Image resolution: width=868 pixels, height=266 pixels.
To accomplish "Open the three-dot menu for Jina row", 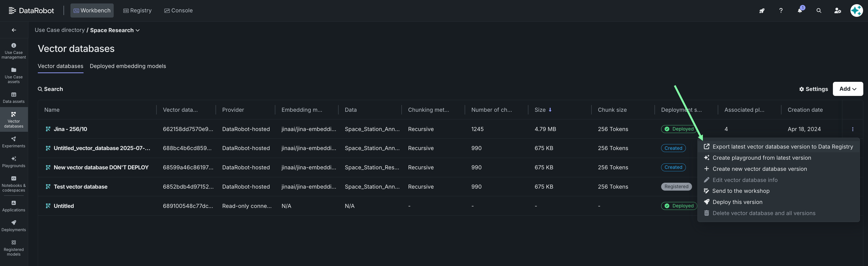I will point(852,129).
